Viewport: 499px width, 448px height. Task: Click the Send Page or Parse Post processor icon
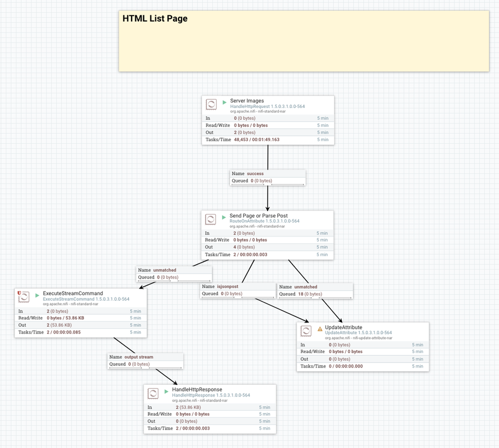coord(211,219)
